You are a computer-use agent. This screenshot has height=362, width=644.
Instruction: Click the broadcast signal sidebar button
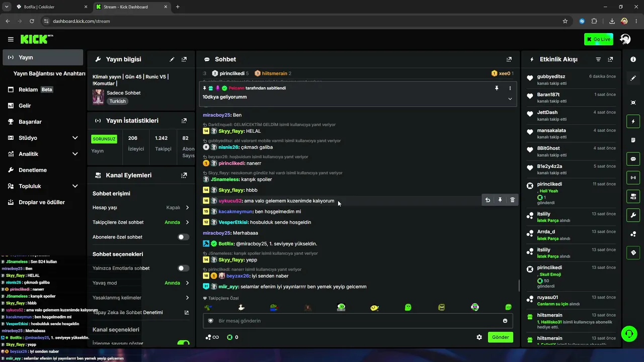pyautogui.click(x=633, y=177)
